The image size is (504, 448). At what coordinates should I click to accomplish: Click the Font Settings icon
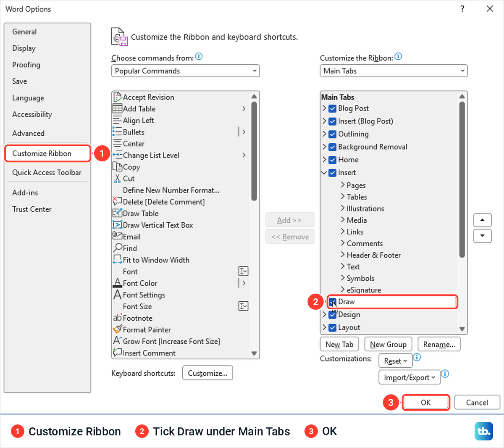click(x=117, y=295)
